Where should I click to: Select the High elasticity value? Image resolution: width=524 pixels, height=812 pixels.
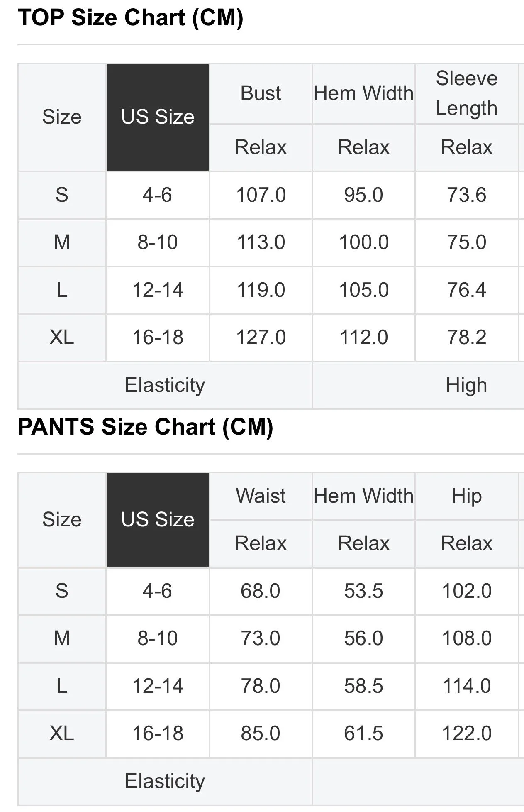point(466,385)
